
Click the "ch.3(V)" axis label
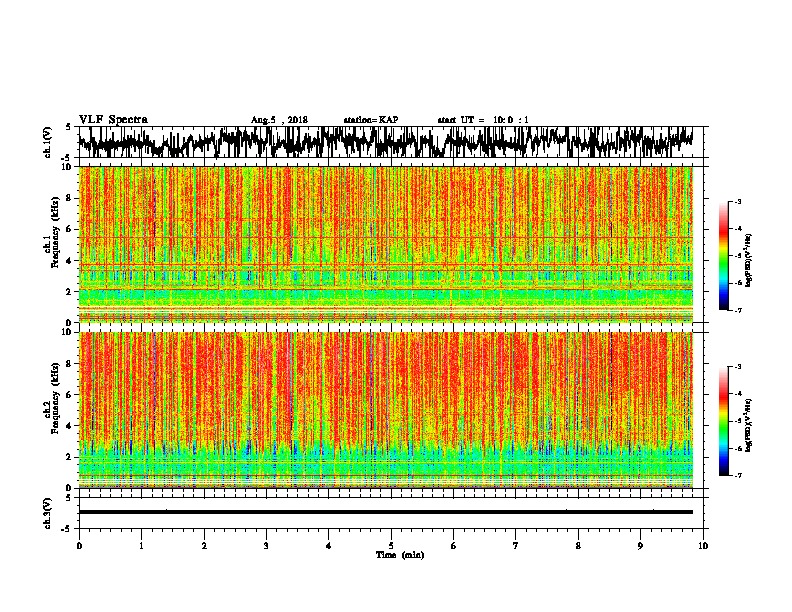tap(48, 513)
